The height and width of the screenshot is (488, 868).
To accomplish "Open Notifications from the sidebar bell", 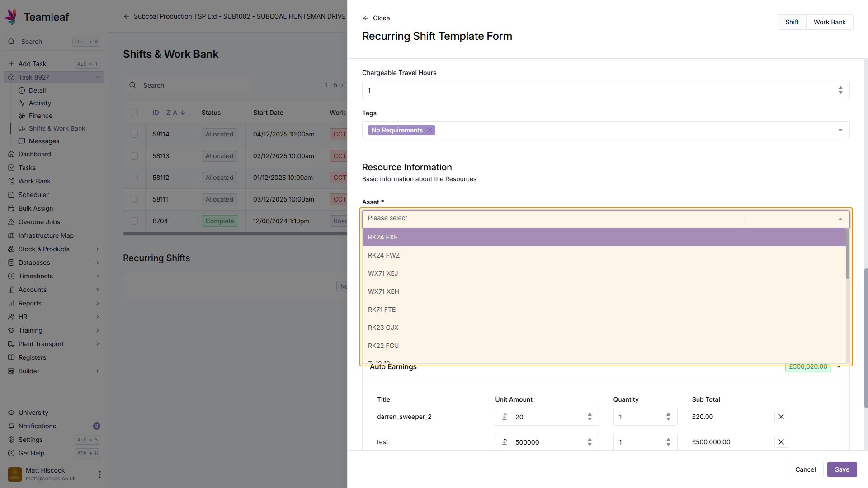I will coord(12,426).
